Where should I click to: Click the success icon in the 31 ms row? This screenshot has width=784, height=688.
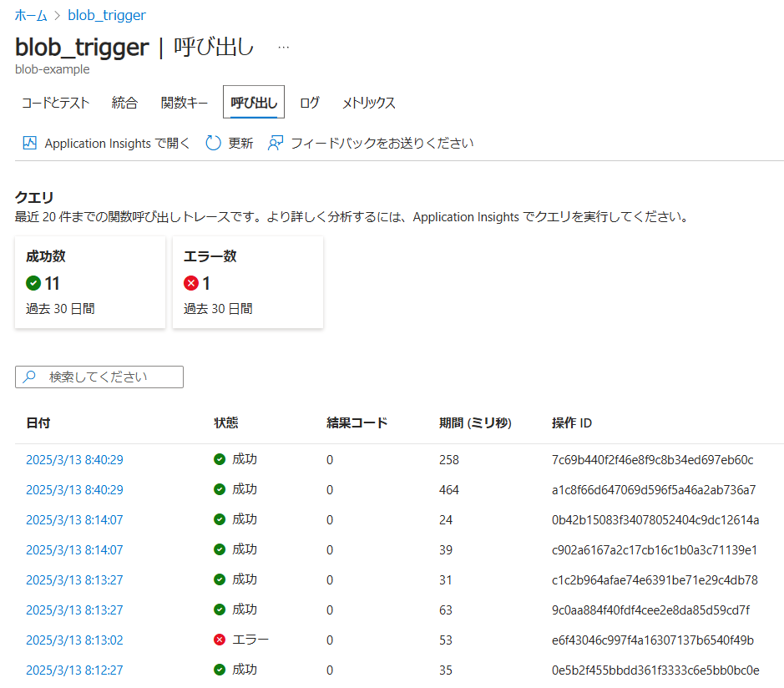(220, 579)
